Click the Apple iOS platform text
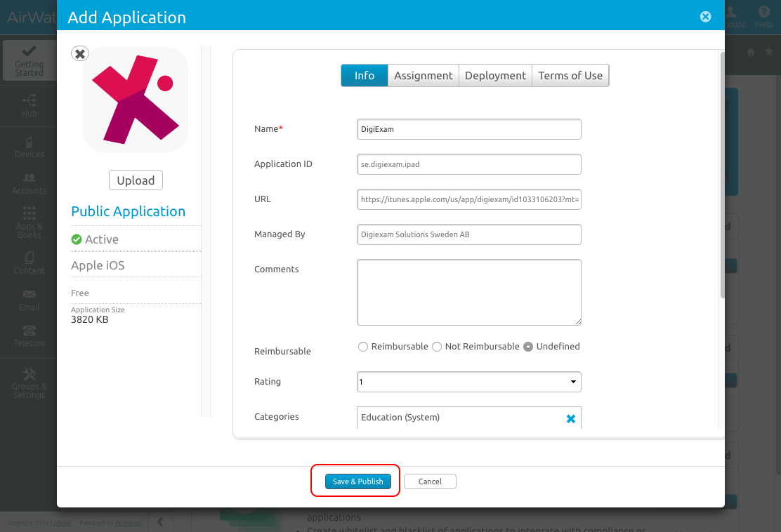The height and width of the screenshot is (532, 781). click(x=98, y=266)
